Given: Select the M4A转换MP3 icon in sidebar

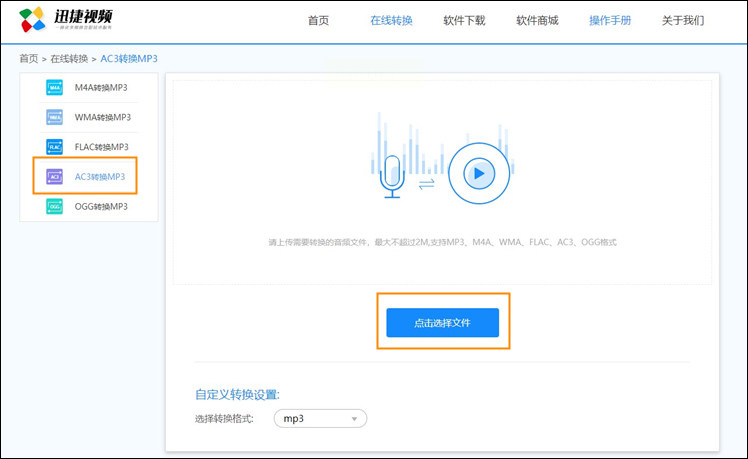Looking at the screenshot, I should click(x=54, y=87).
